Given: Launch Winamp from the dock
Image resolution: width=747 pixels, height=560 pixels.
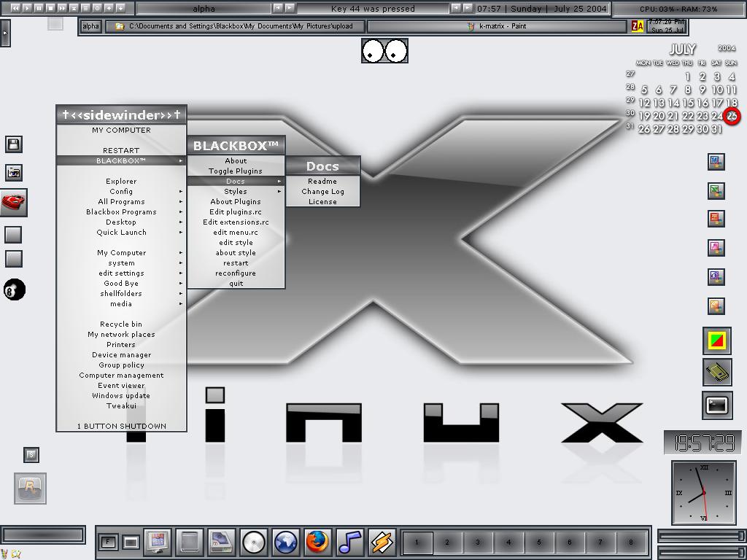Looking at the screenshot, I should point(382,542).
